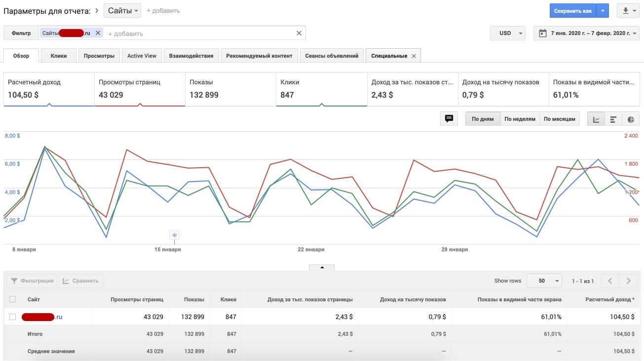The height and width of the screenshot is (361, 644).
Task: Expand the Show rows 50 dropdown
Action: pos(544,281)
